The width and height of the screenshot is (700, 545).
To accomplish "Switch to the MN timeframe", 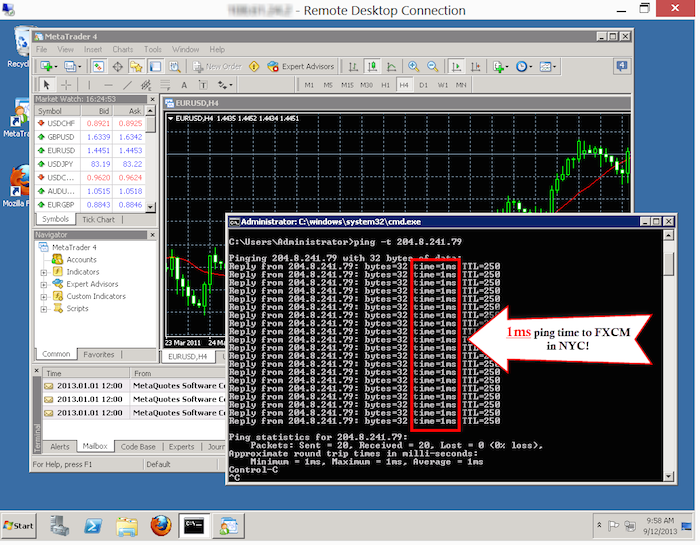I will (461, 85).
